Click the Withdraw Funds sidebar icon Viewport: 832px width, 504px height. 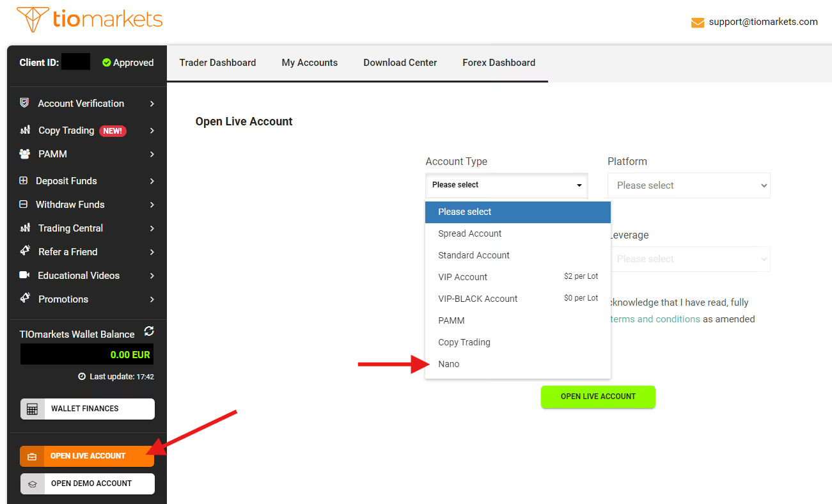click(x=24, y=204)
